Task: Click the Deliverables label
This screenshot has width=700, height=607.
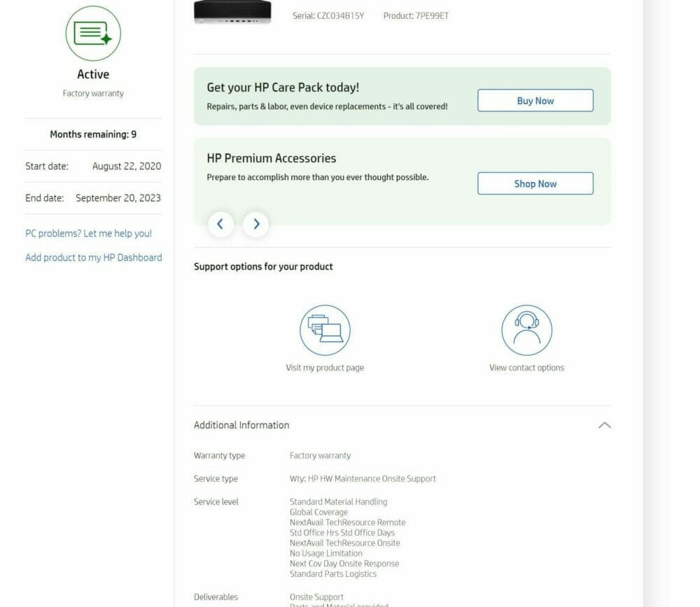Action: (x=216, y=596)
